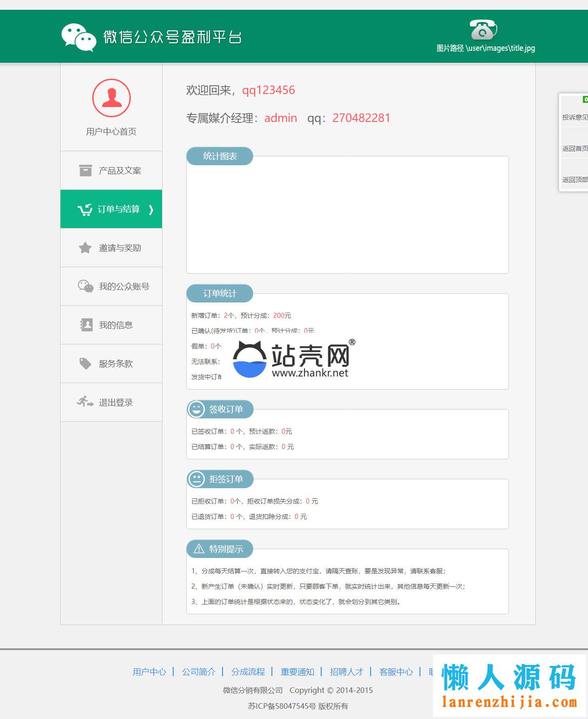This screenshot has width=588, height=719.
Task: Click 返回首页 in floating side panel
Action: (x=574, y=148)
